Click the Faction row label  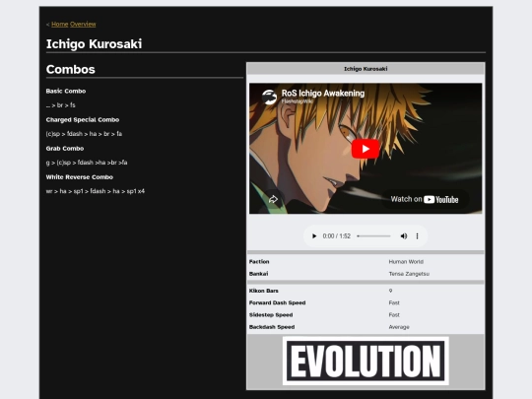[259, 262]
